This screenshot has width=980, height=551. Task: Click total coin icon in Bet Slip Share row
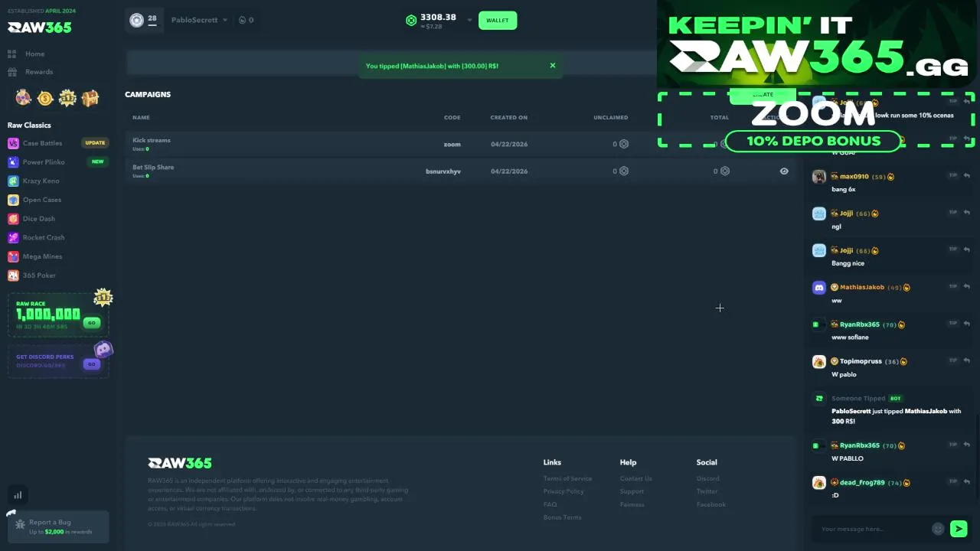coord(725,171)
